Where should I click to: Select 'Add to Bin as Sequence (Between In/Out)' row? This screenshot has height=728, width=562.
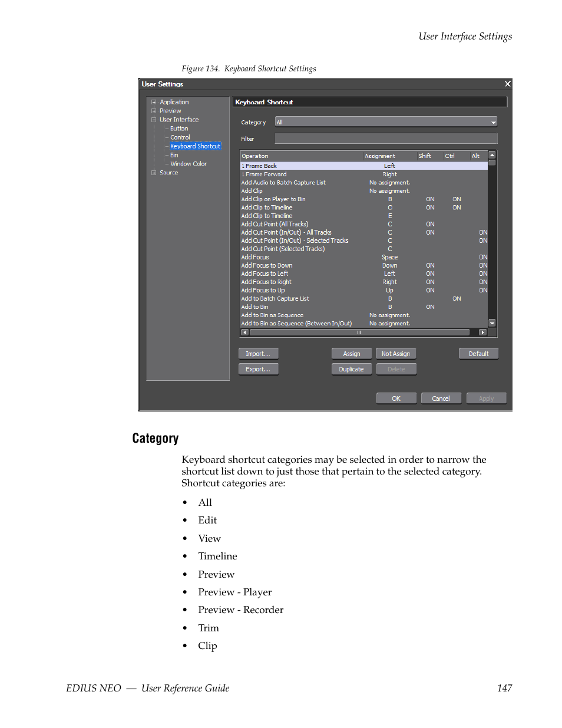(364, 324)
